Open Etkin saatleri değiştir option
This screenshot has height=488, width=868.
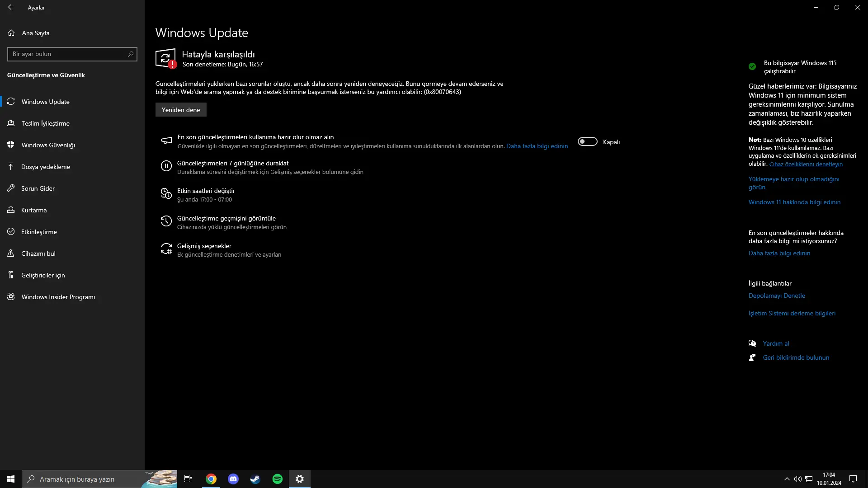pos(206,195)
